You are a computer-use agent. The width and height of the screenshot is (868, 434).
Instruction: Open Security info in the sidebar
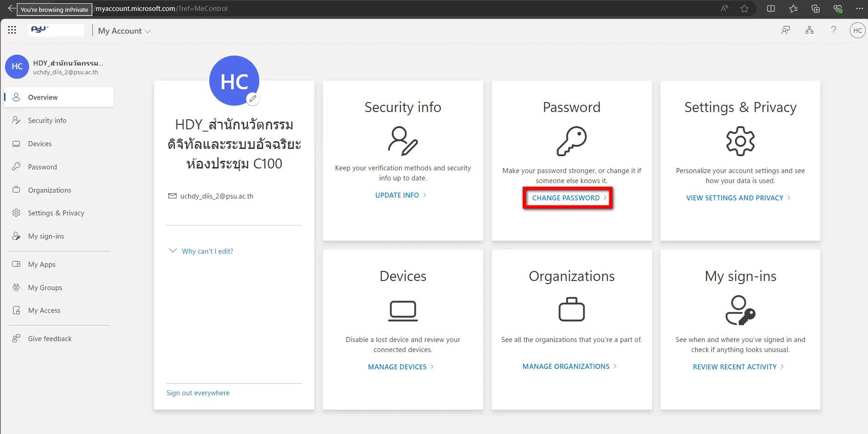[x=59, y=120]
